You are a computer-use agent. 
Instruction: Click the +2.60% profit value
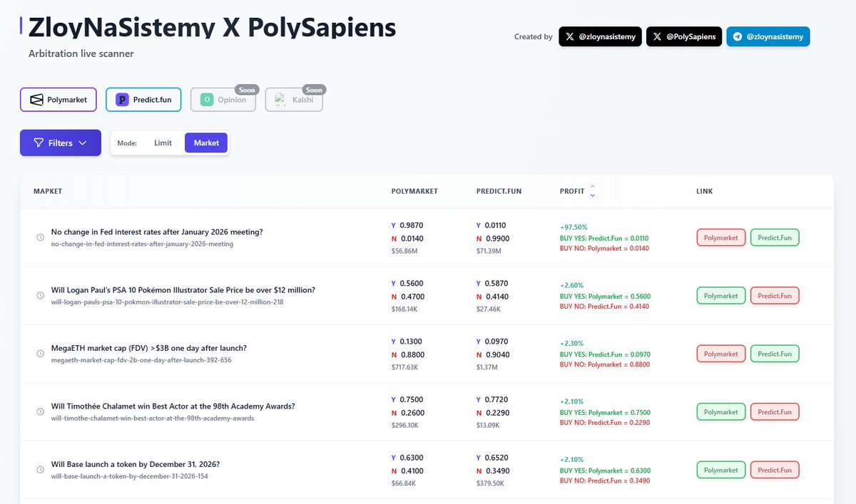tap(571, 285)
